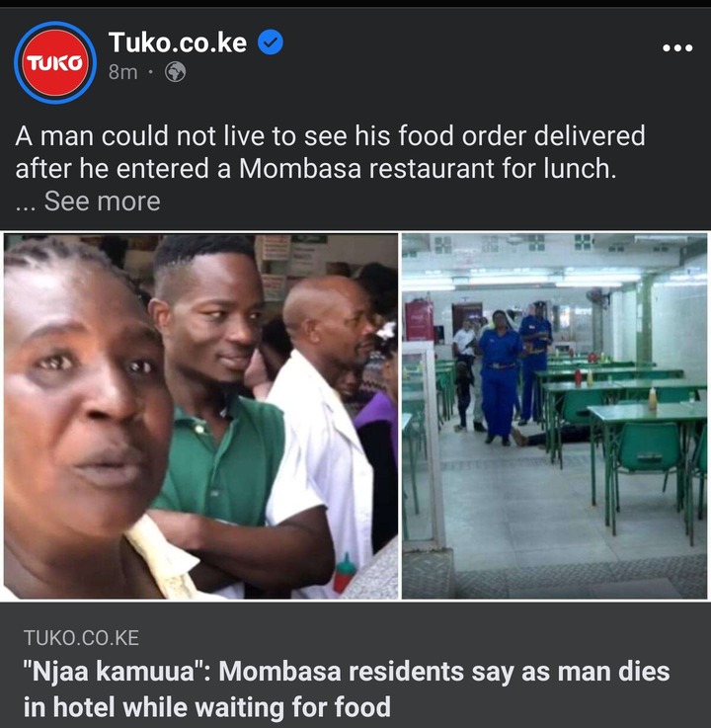Click "in hotel while waiting for food" text
The height and width of the screenshot is (728, 711).
[x=207, y=707]
